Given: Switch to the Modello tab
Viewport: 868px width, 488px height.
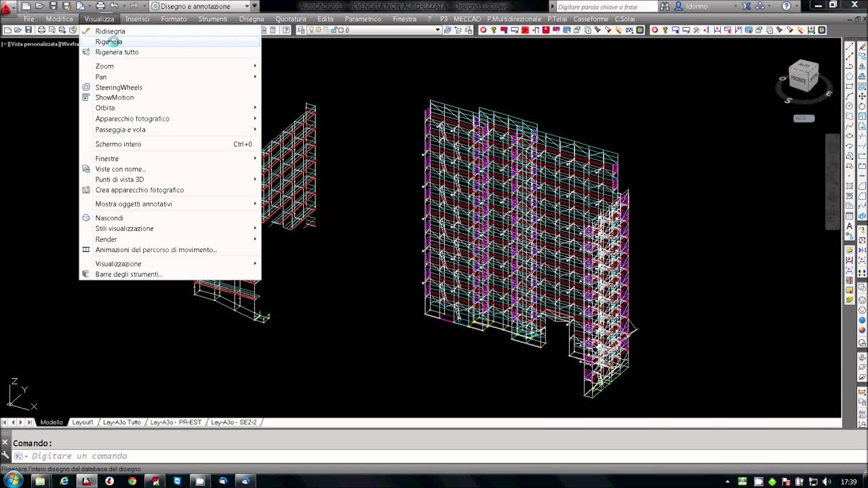Looking at the screenshot, I should 52,422.
